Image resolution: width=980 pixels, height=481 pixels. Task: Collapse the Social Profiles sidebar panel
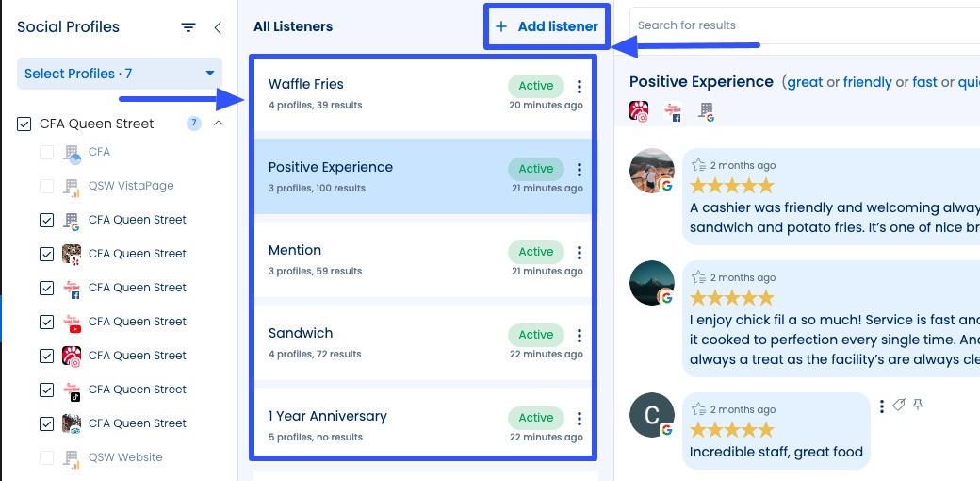[218, 28]
